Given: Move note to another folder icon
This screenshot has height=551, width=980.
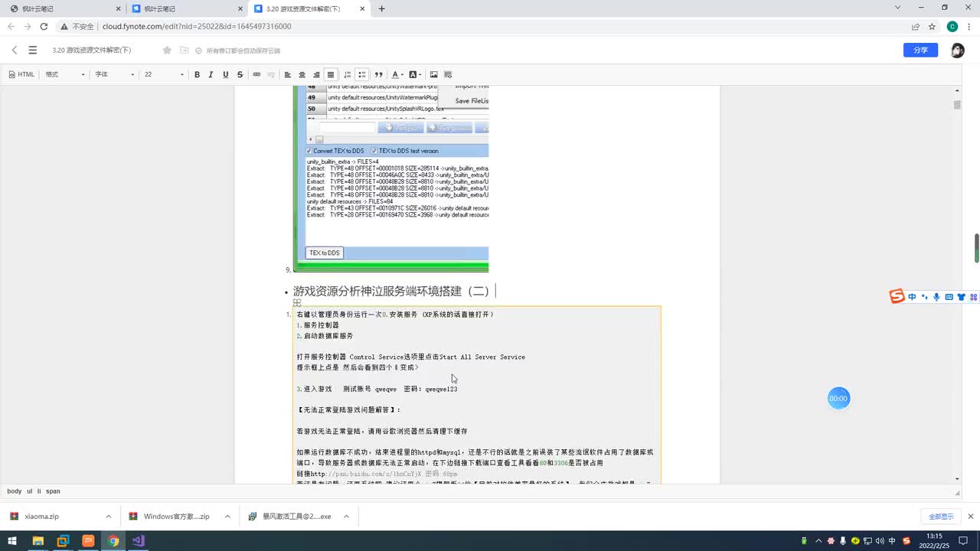Looking at the screenshot, I should (x=184, y=51).
